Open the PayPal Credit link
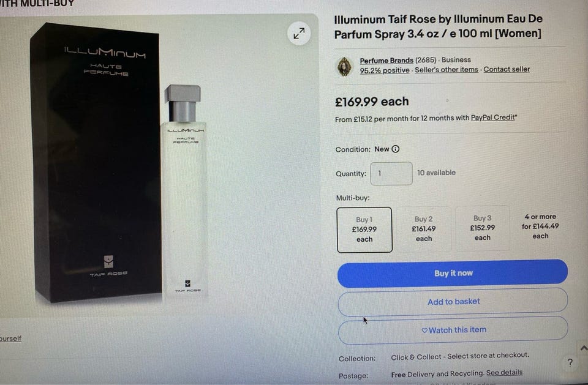Image resolution: width=588 pixels, height=385 pixels. click(x=492, y=118)
